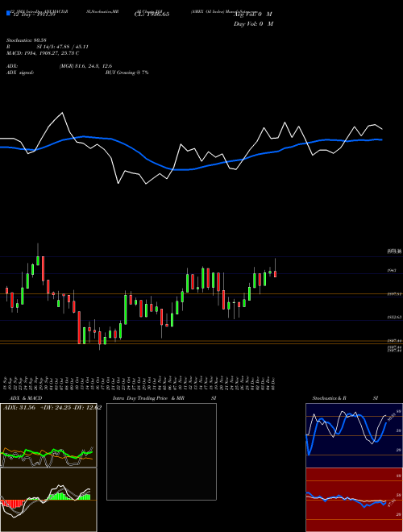This screenshot has width=403, height=532.
Task: Click the 'ADX: 31.56 +DY: 24.25 -DY: 12.62' readout
Action: click(x=52, y=408)
